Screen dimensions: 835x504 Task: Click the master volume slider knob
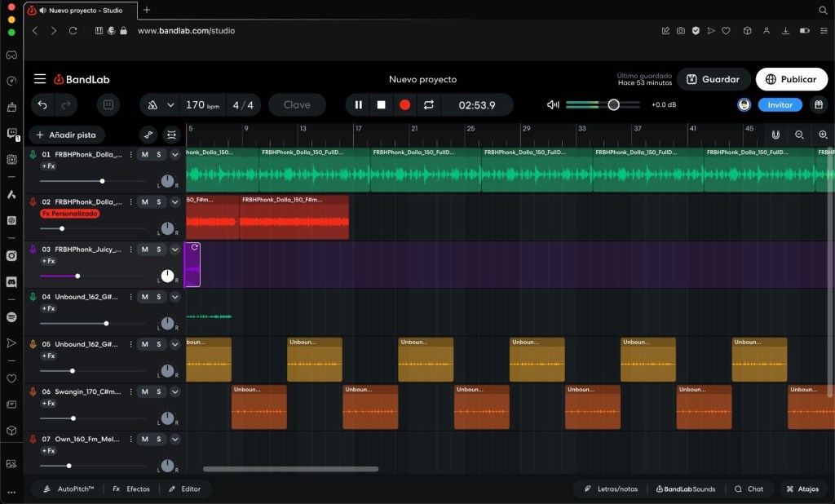pyautogui.click(x=613, y=104)
